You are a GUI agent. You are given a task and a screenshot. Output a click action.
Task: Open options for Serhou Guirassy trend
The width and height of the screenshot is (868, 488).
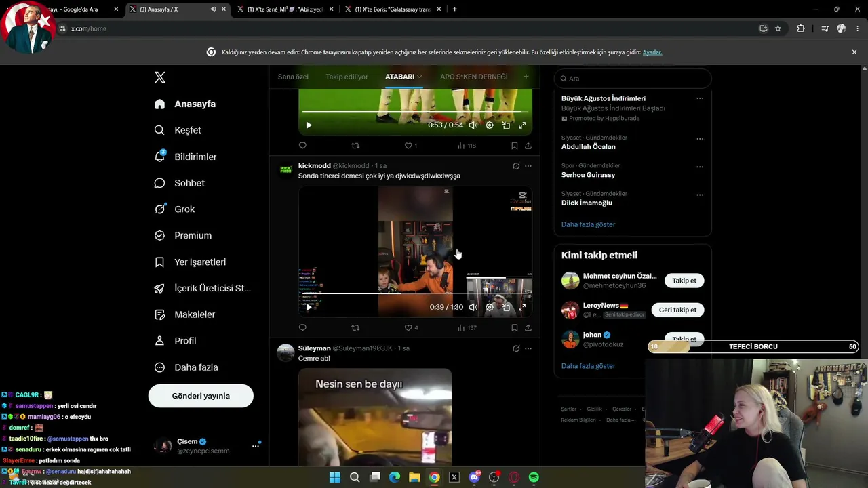pos(700,167)
